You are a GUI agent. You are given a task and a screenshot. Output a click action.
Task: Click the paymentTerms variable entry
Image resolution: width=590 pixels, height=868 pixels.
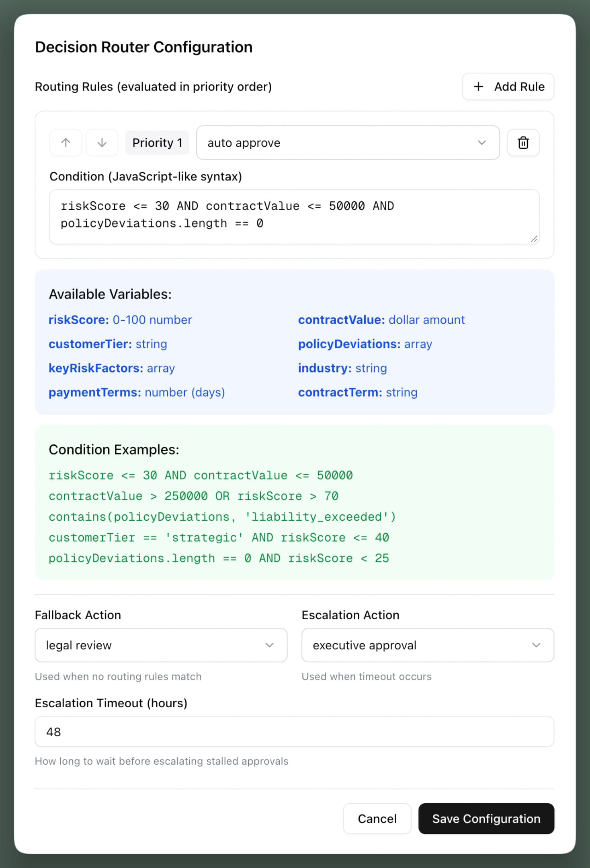tap(137, 392)
